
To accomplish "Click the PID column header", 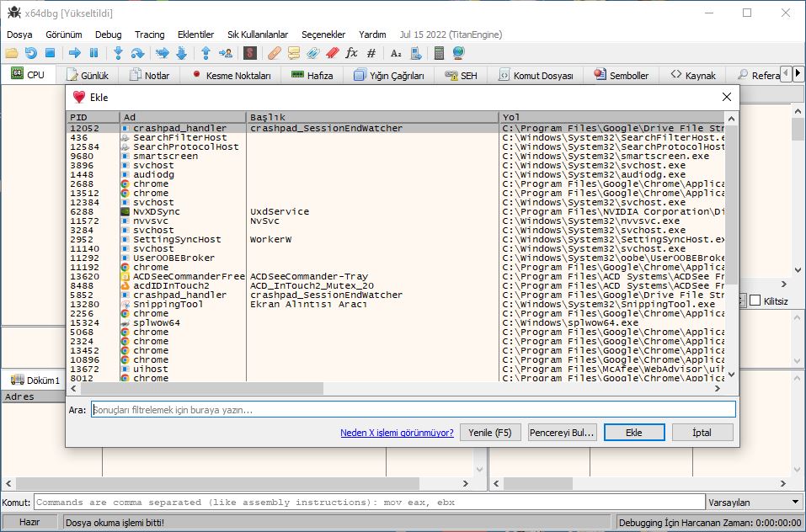I will click(x=93, y=117).
